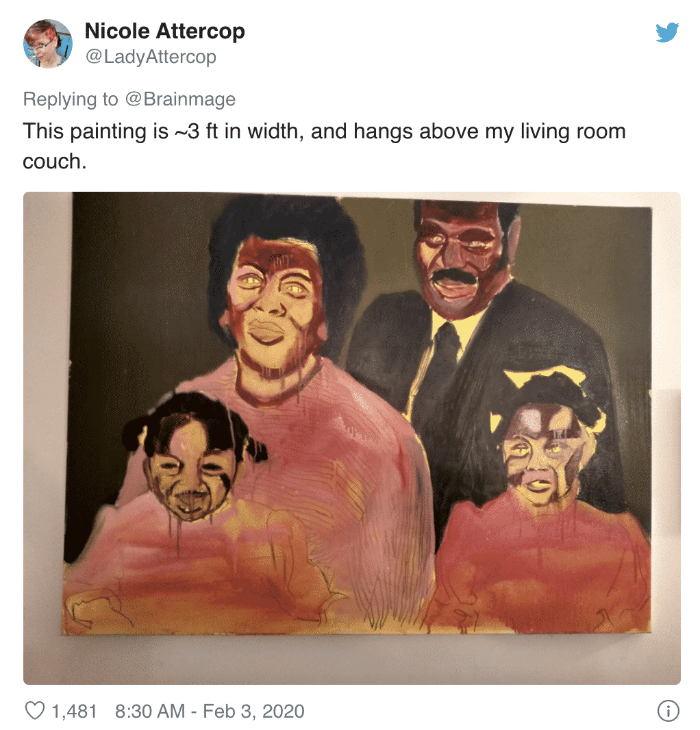The image size is (700, 730).
Task: Visit the @Brainmage mention link
Action: (180, 99)
